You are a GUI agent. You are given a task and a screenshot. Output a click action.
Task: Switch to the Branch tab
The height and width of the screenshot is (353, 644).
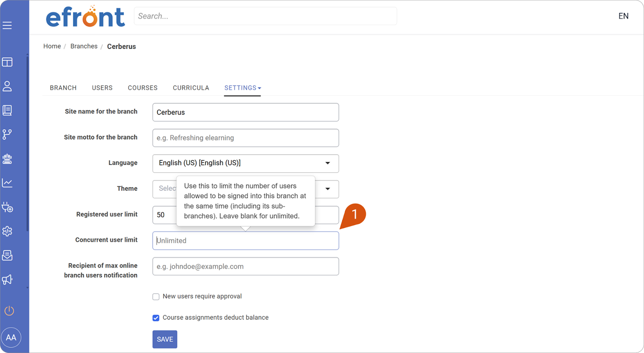tap(63, 88)
